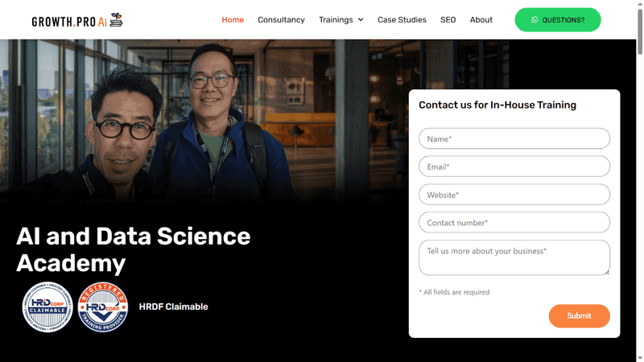
Task: Click the textarea resize handle
Action: 606,272
